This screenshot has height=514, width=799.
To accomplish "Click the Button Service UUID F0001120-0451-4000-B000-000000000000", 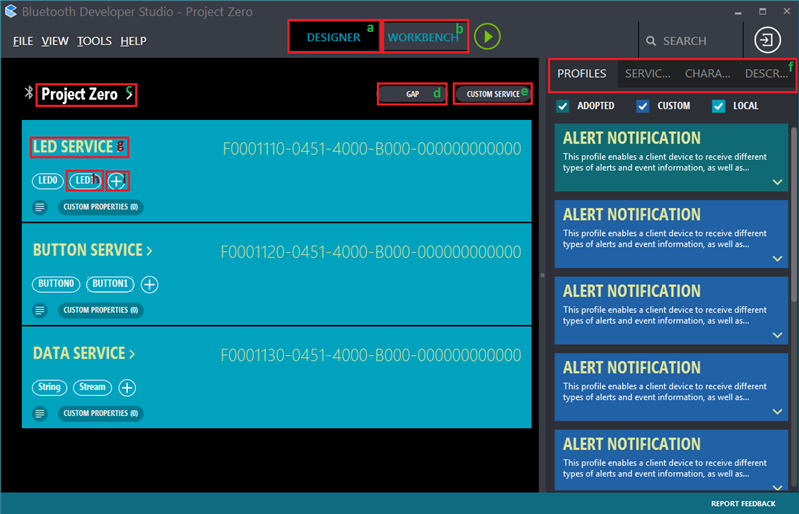I will [371, 252].
